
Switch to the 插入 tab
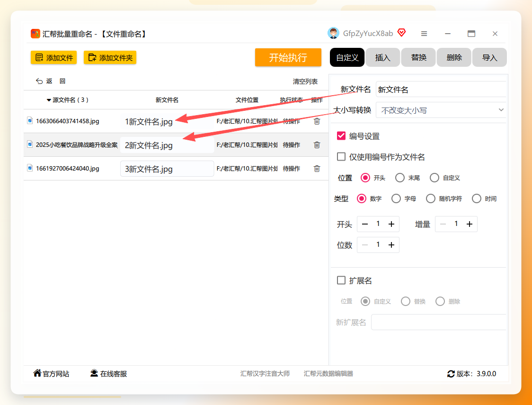click(x=383, y=57)
